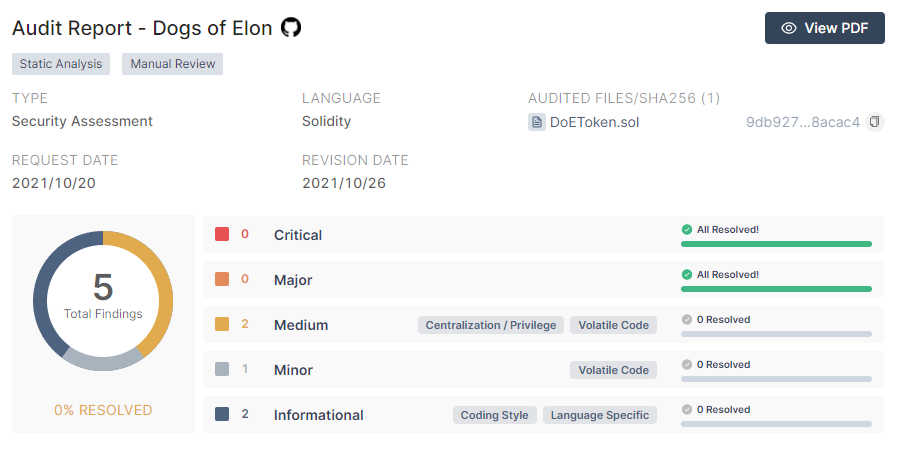Click the Total Findings donut chart
Screen dimensions: 903x449
click(x=103, y=300)
